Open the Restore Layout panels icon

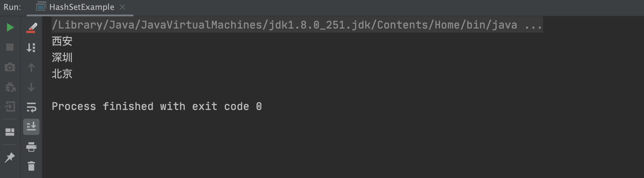click(x=10, y=132)
